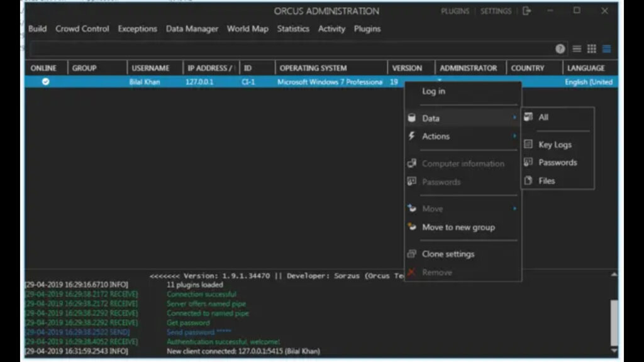Click the log panel scrollbar thumb
Screen dimensions: 644x362
coord(614,322)
